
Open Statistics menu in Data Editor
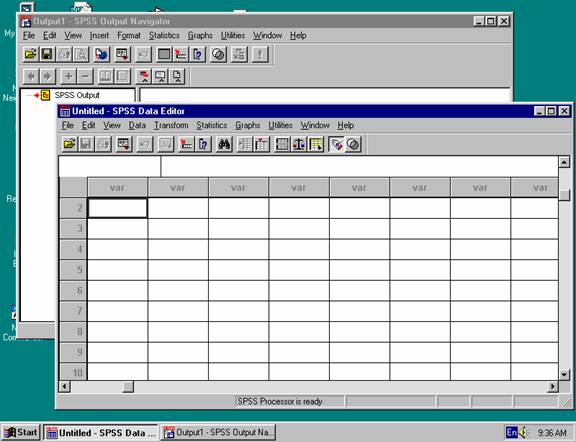coord(212,125)
